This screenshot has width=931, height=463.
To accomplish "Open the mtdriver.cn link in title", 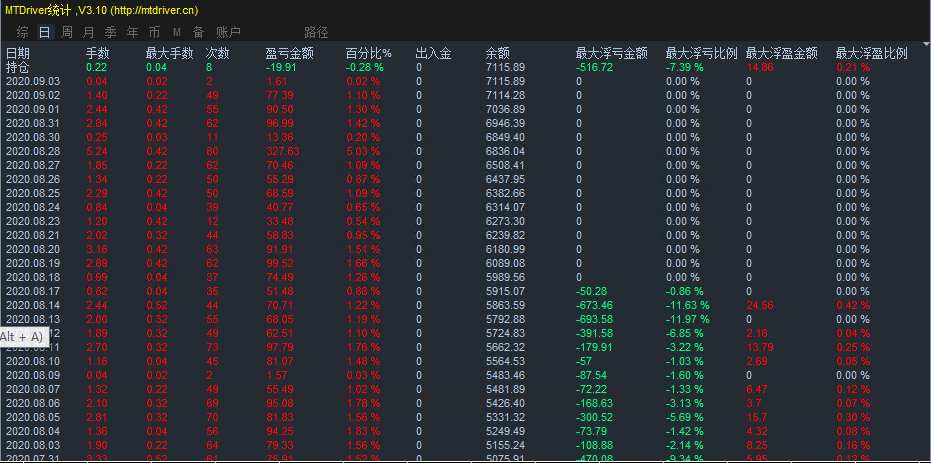I will [x=155, y=9].
